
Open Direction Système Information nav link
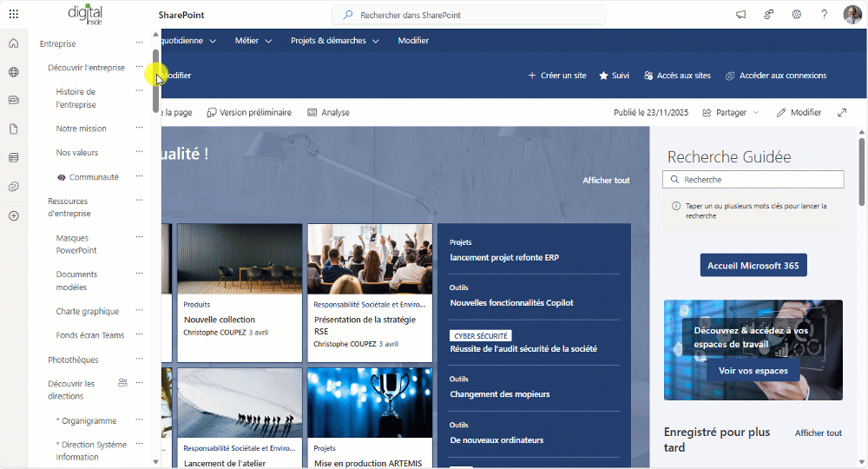click(x=91, y=451)
